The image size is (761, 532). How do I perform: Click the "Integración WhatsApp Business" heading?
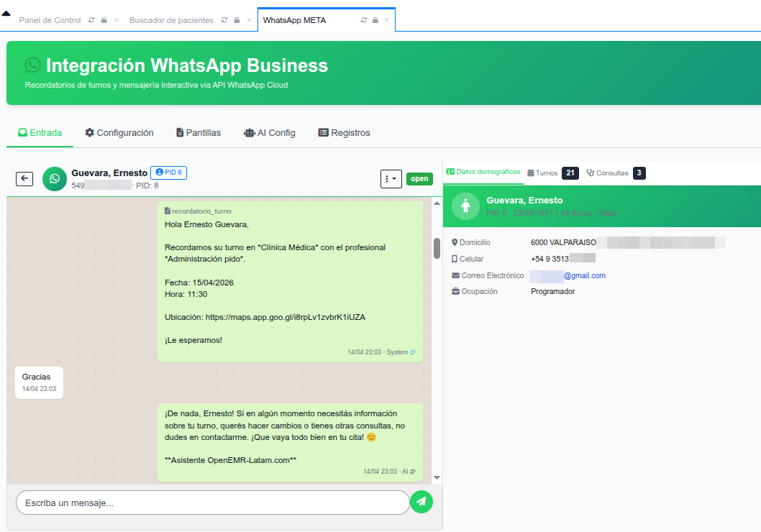187,65
